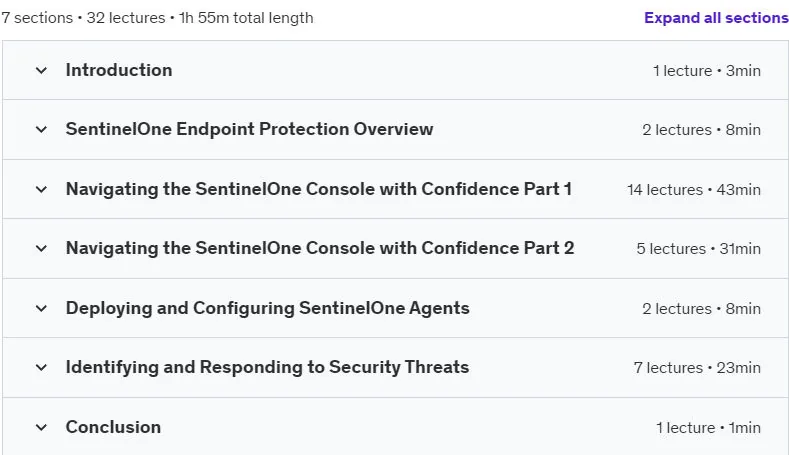The height and width of the screenshot is (455, 789).
Task: Click the 7 lectures • 23min label
Action: click(697, 367)
